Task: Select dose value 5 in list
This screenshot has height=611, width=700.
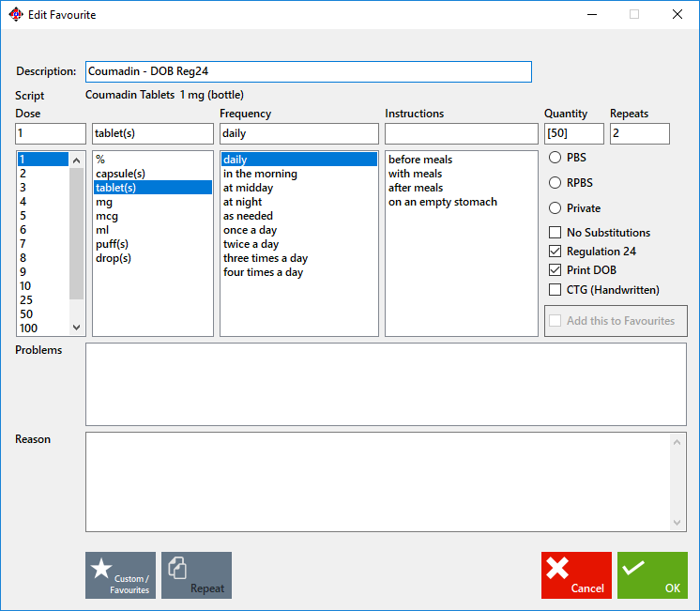Action: [43, 215]
